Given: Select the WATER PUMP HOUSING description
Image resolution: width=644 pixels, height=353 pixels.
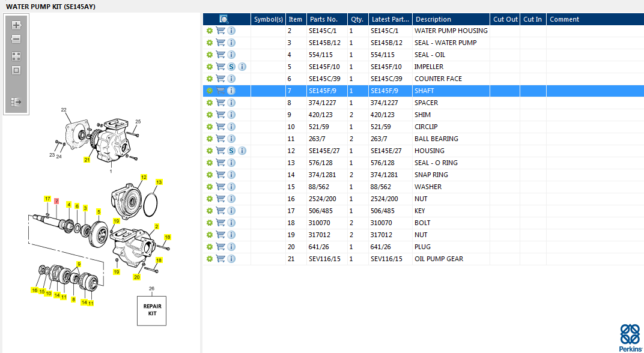Looking at the screenshot, I should [451, 31].
